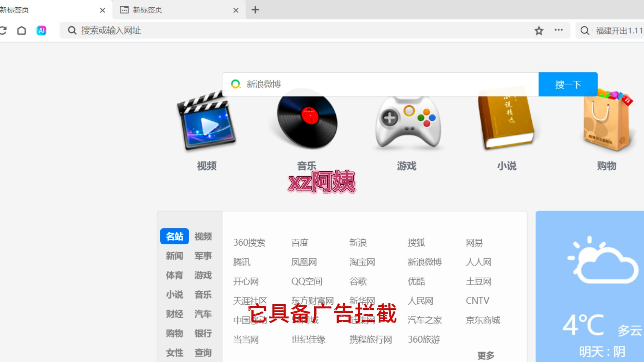This screenshot has height=362, width=644.
Task: Select the 名站 category tab
Action: 174,236
